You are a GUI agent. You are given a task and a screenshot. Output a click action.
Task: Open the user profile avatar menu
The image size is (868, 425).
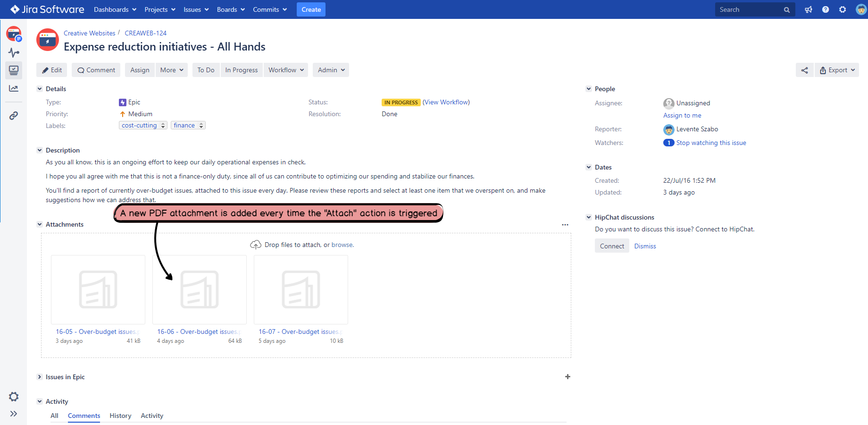coord(861,9)
